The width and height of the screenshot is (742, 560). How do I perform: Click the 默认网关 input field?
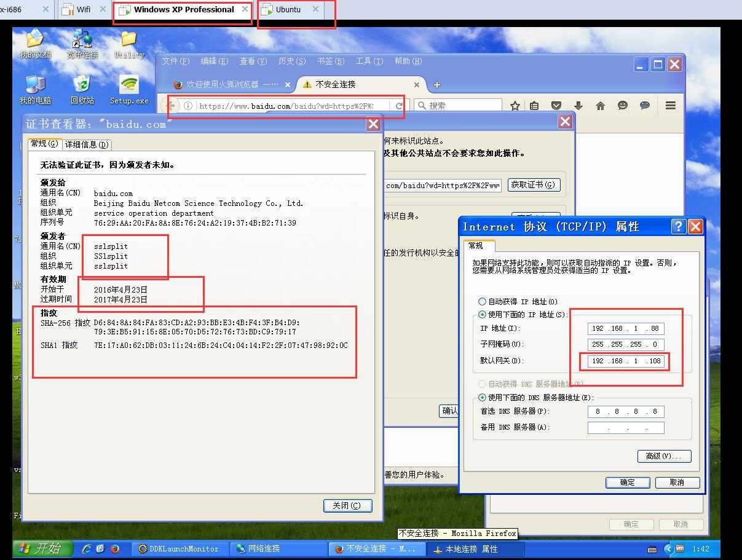[x=626, y=361]
